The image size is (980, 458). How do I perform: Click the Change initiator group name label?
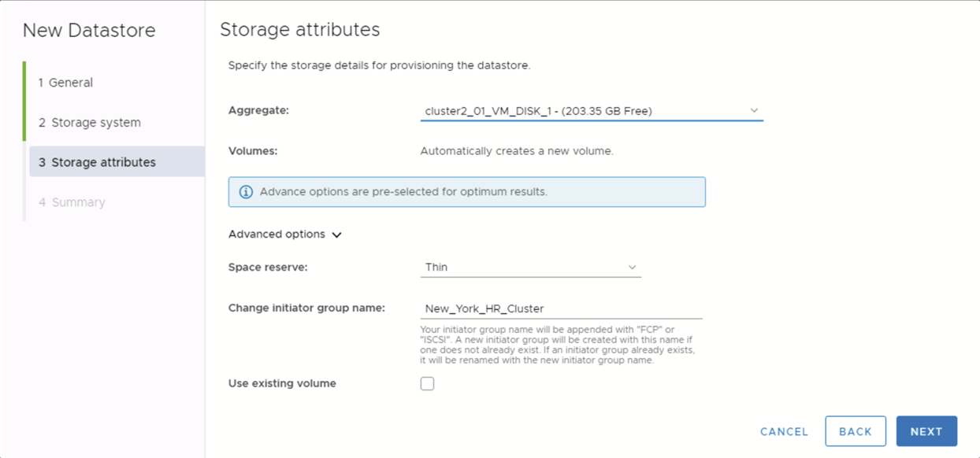click(306, 308)
